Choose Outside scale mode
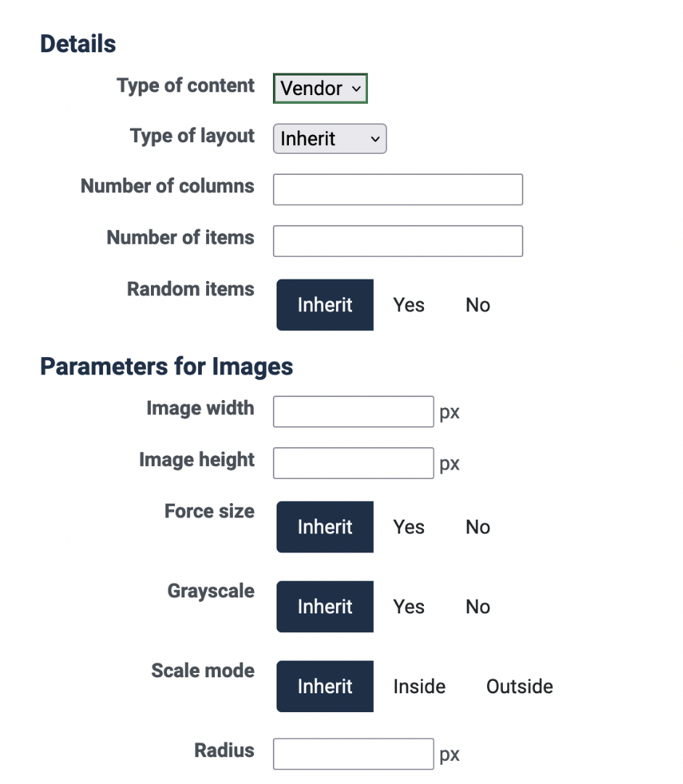Image resolution: width=683 pixels, height=784 pixels. (x=520, y=687)
